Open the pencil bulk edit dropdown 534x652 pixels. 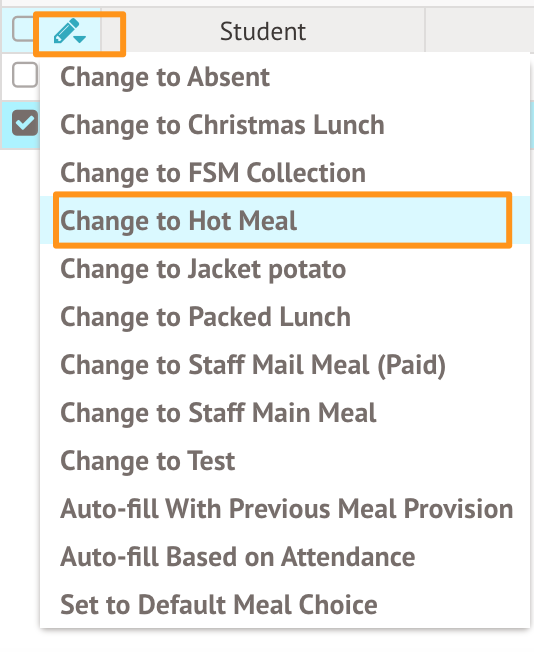tap(69, 31)
